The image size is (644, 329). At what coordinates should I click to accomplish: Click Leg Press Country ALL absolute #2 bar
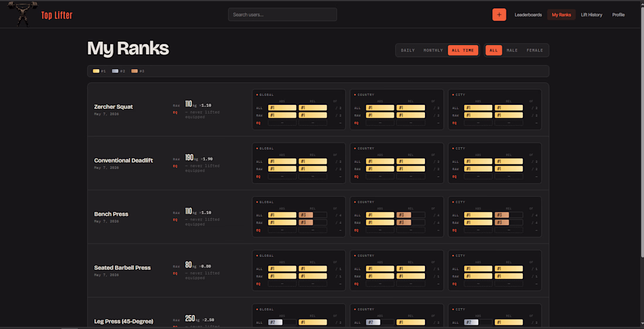(x=380, y=323)
